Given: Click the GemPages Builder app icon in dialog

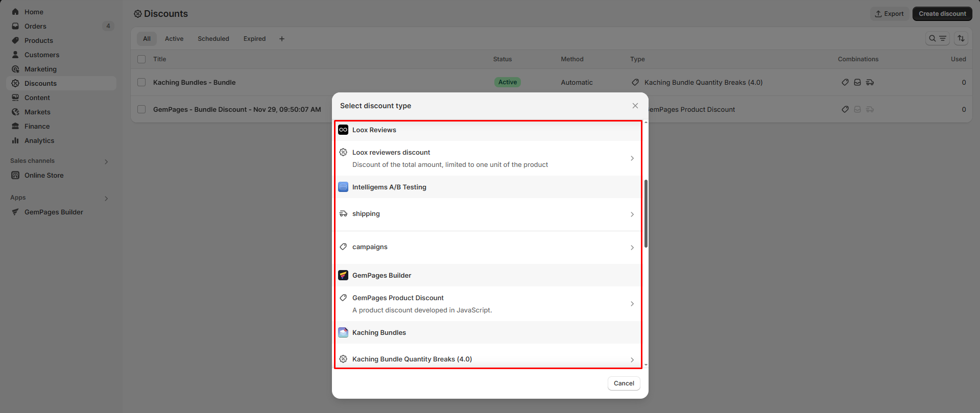Looking at the screenshot, I should click(x=343, y=276).
